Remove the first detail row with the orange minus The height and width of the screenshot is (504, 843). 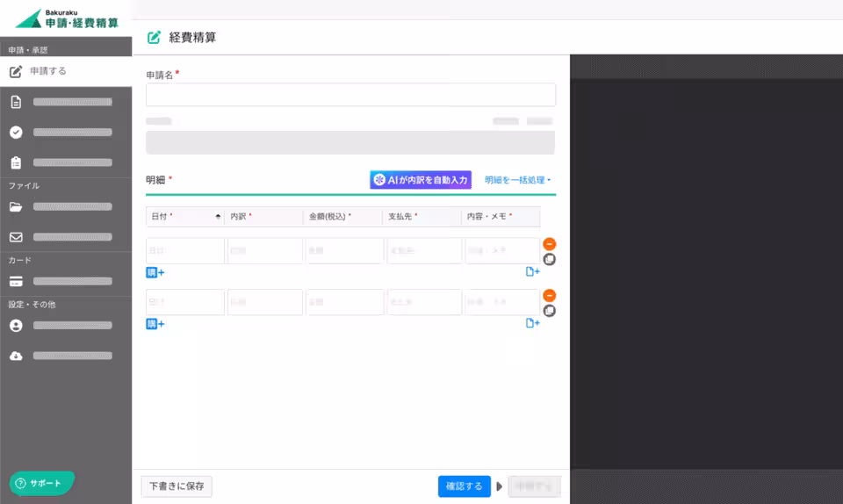[550, 244]
